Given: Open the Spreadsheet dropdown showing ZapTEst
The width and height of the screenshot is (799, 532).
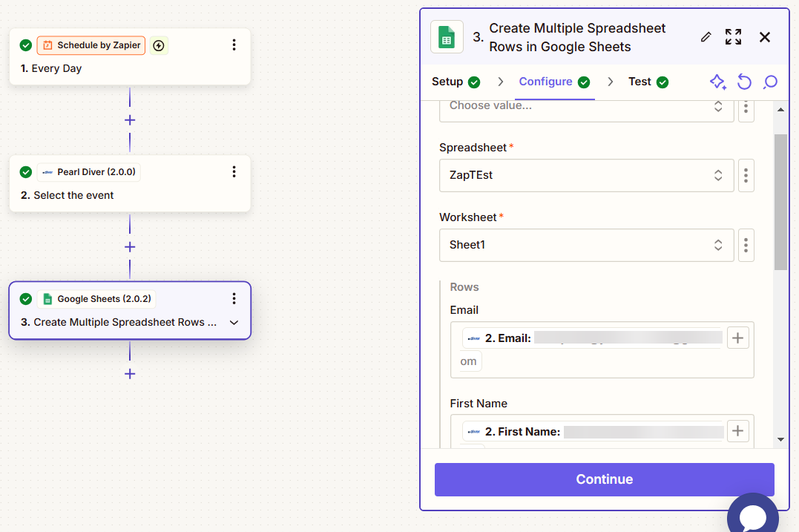Looking at the screenshot, I should [x=586, y=175].
